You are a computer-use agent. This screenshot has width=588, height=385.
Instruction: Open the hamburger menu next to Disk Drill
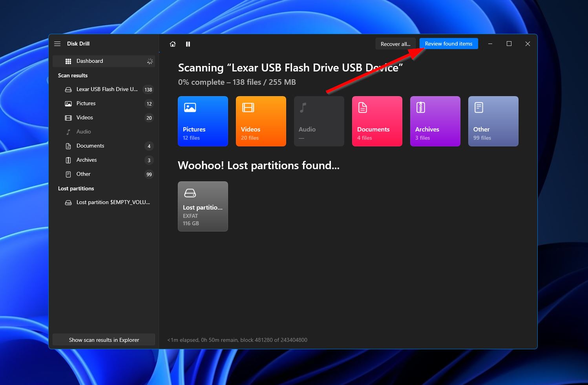point(57,44)
